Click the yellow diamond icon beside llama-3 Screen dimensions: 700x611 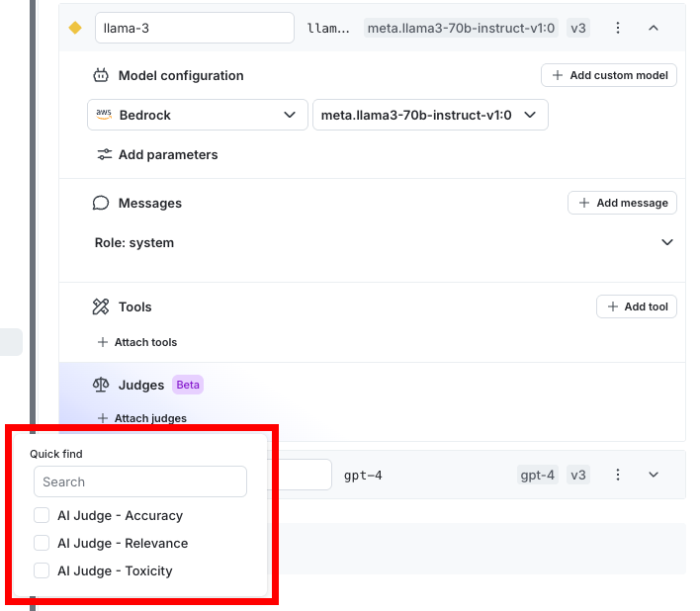(x=75, y=28)
